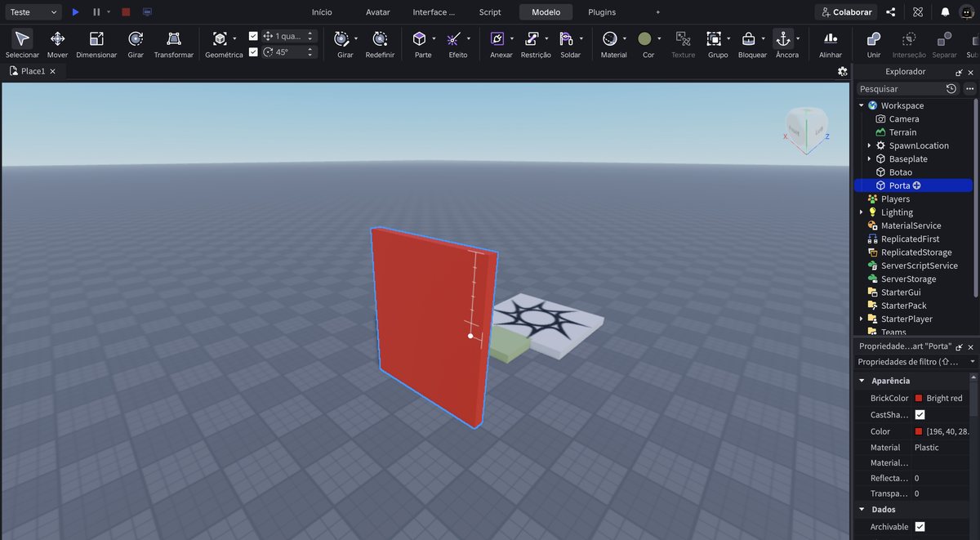Select the Selecionar arrow tool
The height and width of the screenshot is (540, 980).
(22, 38)
